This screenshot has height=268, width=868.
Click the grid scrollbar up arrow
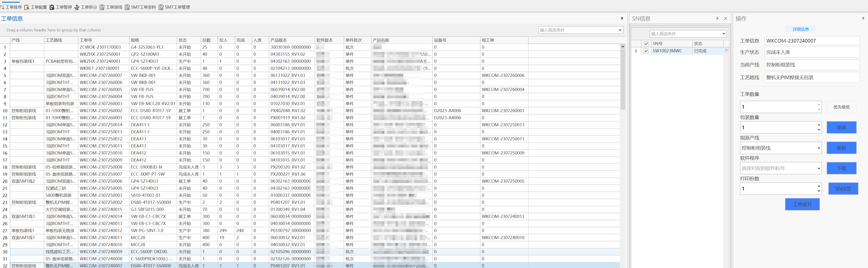[623, 46]
